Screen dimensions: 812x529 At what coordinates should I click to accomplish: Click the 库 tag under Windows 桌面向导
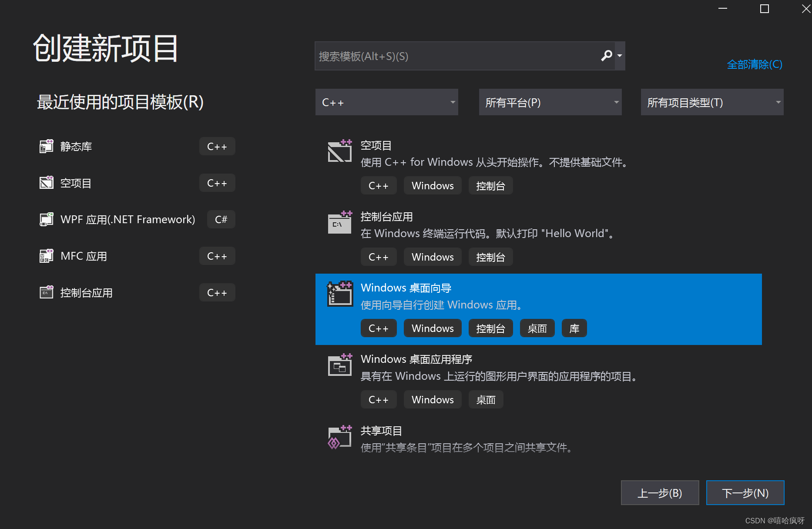click(x=574, y=328)
